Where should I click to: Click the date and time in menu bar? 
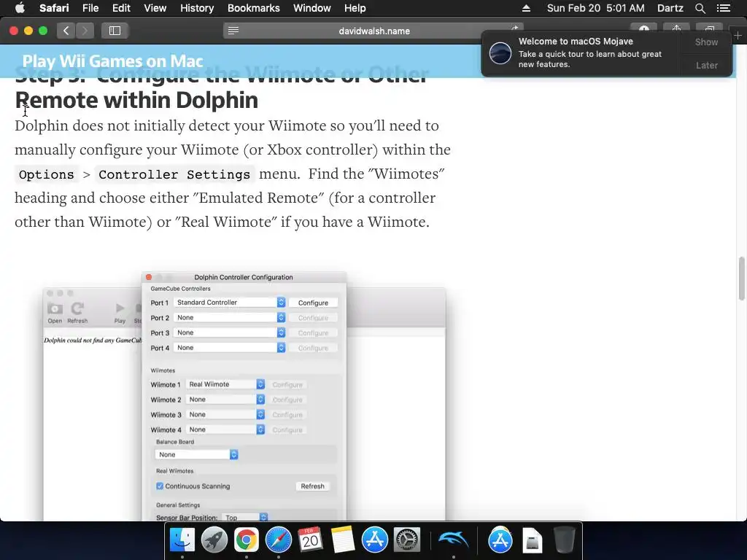595,8
